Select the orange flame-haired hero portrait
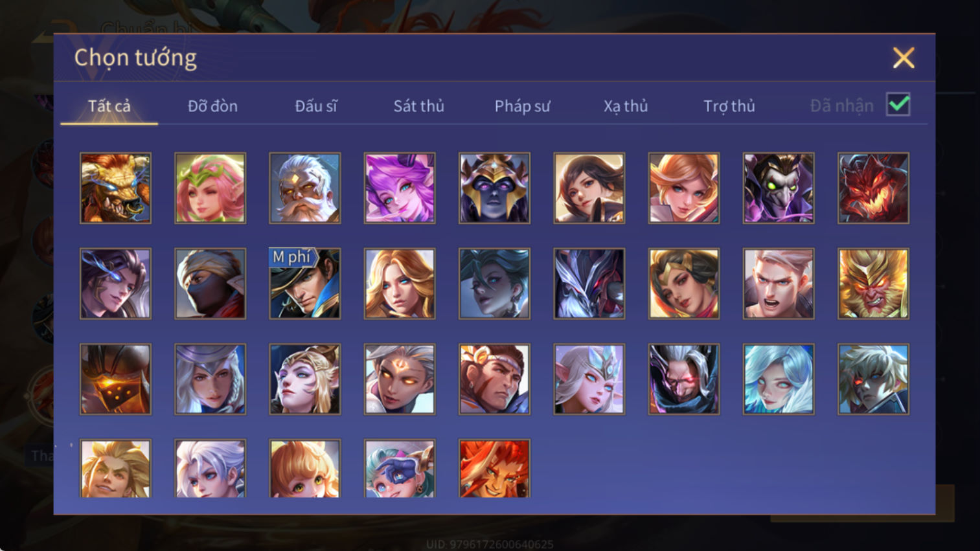Viewport: 980px width, 551px height. pyautogui.click(x=494, y=469)
